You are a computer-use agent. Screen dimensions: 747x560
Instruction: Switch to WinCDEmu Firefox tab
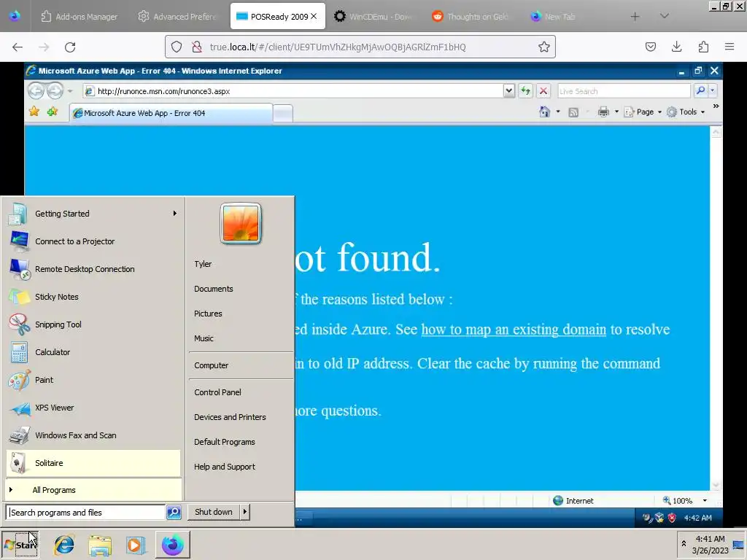[x=373, y=17]
